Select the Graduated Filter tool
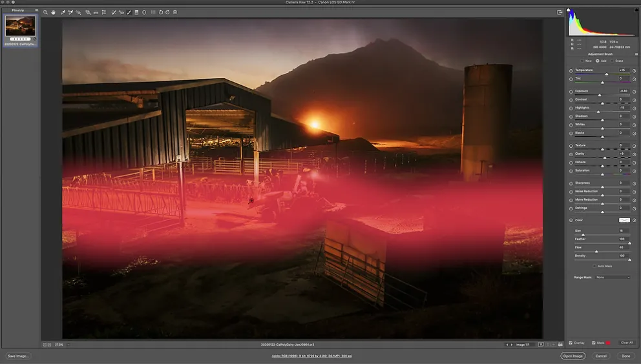The height and width of the screenshot is (364, 641). [136, 12]
